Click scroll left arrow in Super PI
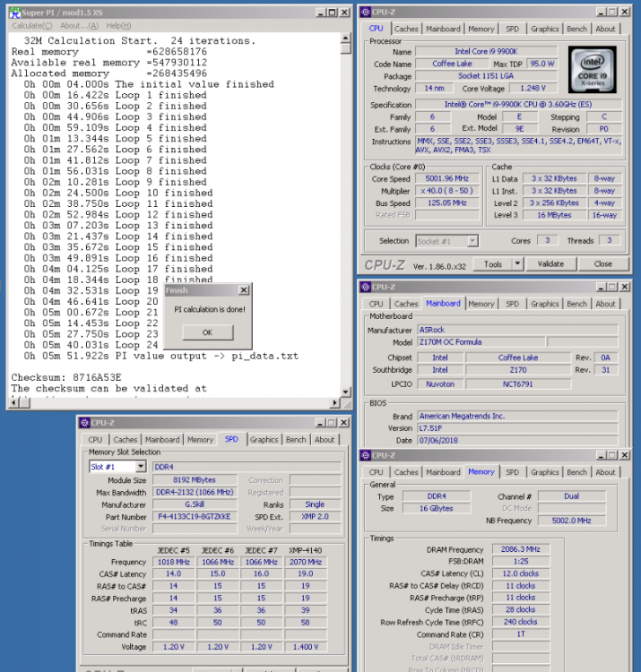The image size is (641, 672). pos(14,402)
